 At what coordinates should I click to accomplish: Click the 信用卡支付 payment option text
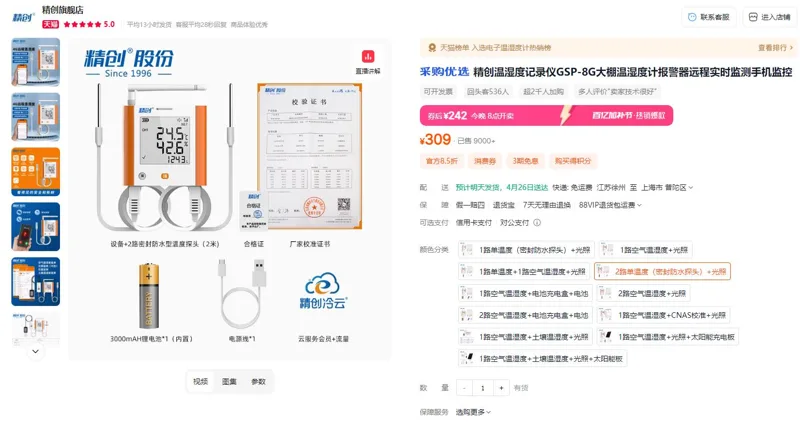[473, 222]
